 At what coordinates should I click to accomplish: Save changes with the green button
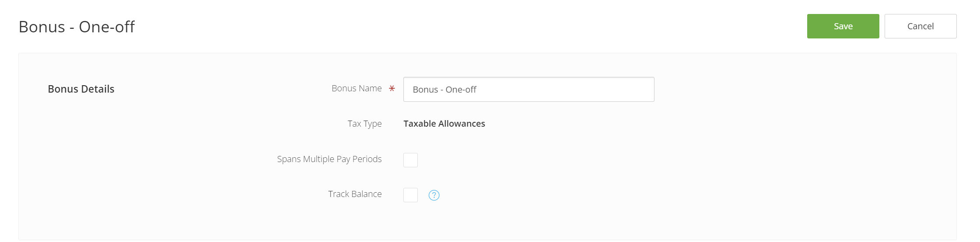click(843, 26)
